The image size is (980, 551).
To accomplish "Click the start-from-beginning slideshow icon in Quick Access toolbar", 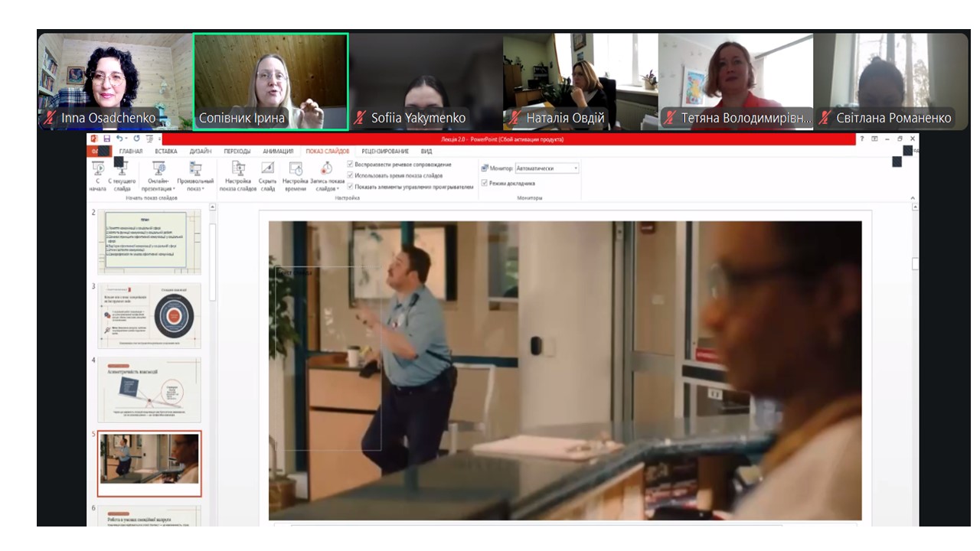I will pyautogui.click(x=150, y=139).
